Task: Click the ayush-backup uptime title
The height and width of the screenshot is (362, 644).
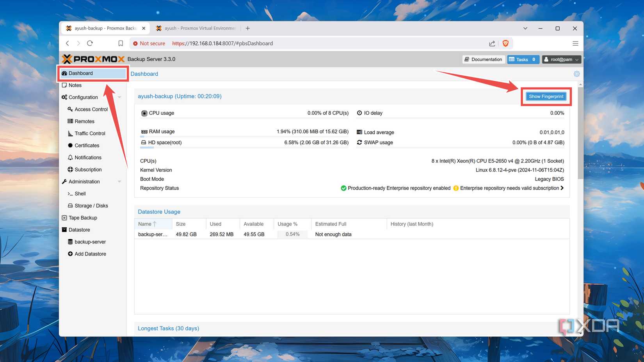Action: tap(180, 96)
